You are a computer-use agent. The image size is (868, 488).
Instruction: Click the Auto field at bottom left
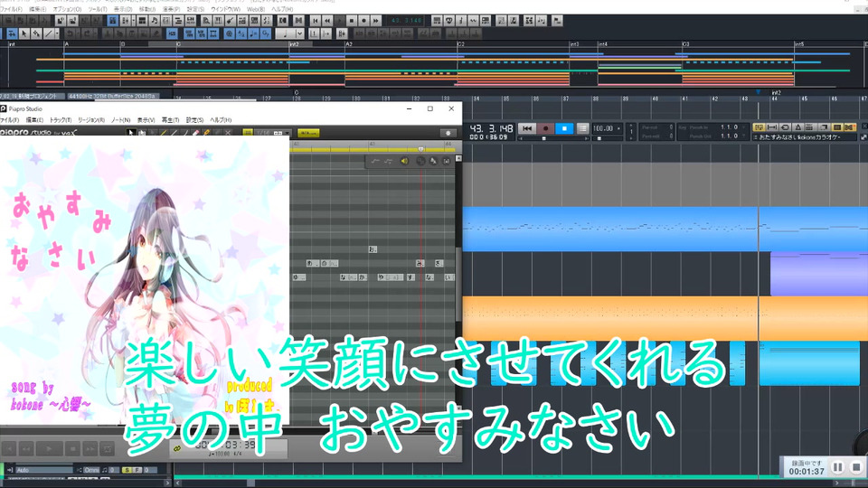pos(43,470)
